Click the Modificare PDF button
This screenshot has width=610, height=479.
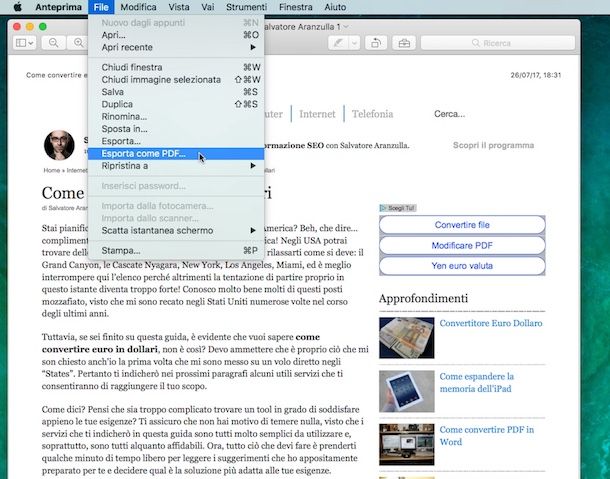462,246
